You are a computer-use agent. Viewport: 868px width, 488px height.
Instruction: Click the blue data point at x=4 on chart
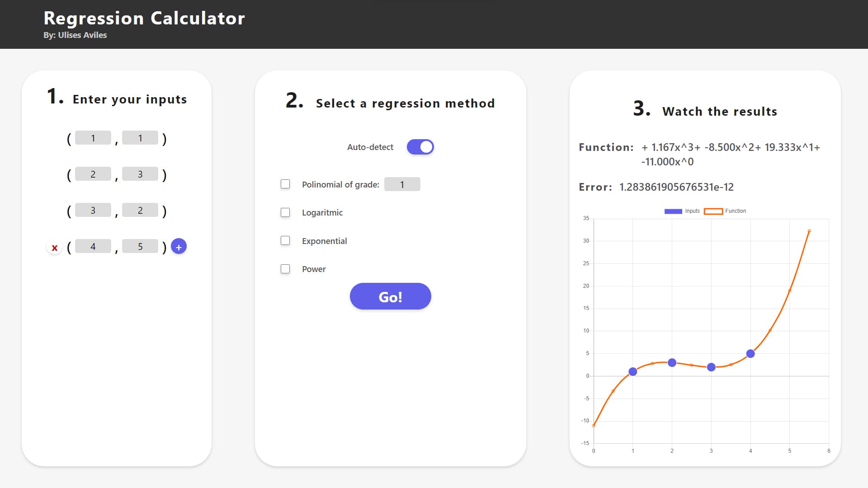click(x=750, y=353)
